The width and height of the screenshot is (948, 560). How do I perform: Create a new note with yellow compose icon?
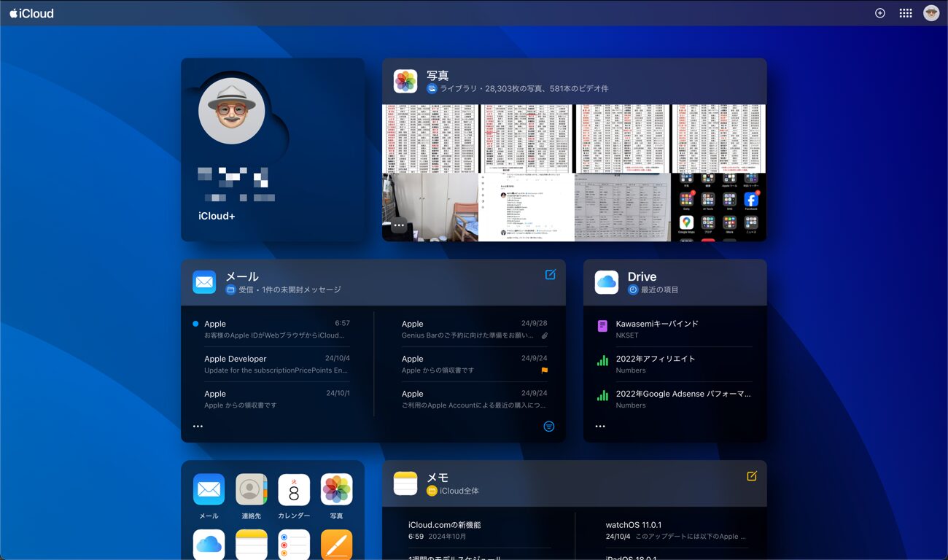[x=752, y=475]
